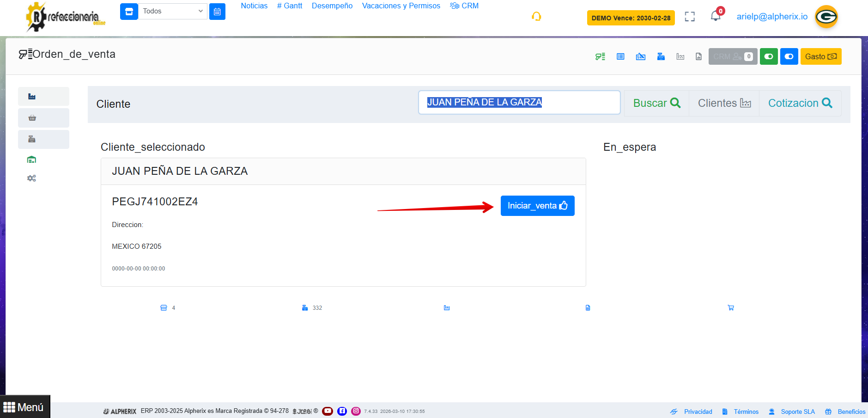
Task: Open the blue calendar button beside Todos
Action: [217, 12]
